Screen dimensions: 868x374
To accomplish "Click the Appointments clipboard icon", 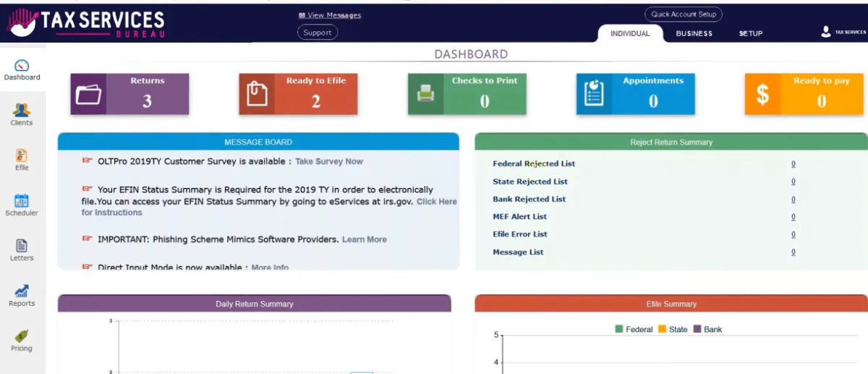I will pos(594,94).
